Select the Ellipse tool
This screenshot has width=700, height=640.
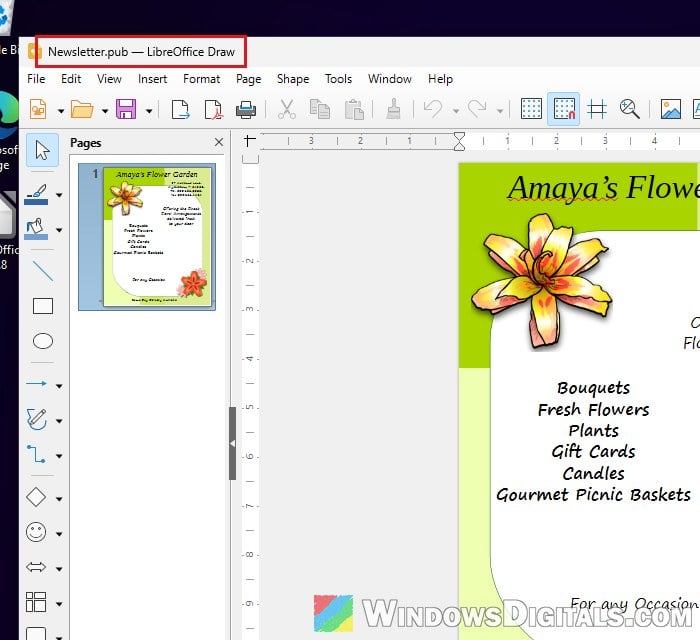point(43,341)
